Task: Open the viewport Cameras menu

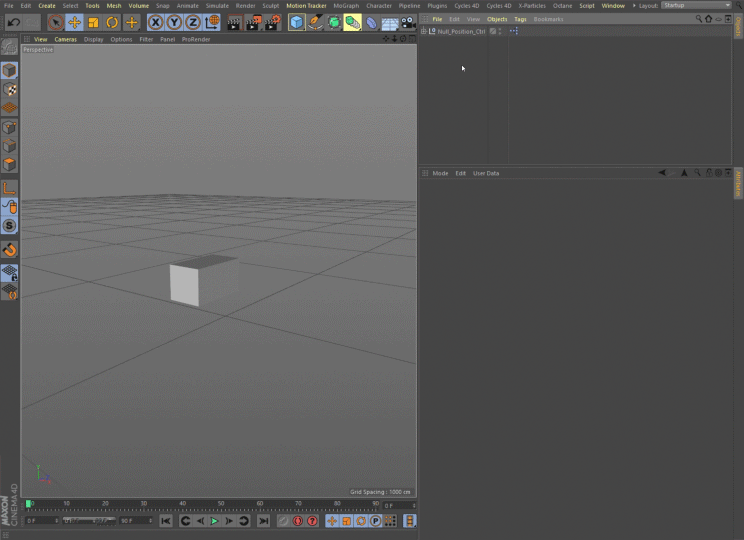Action: [x=65, y=39]
